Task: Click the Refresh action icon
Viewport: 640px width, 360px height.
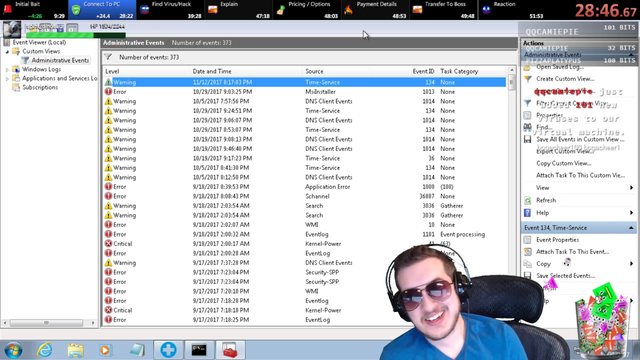Action: tap(527, 200)
